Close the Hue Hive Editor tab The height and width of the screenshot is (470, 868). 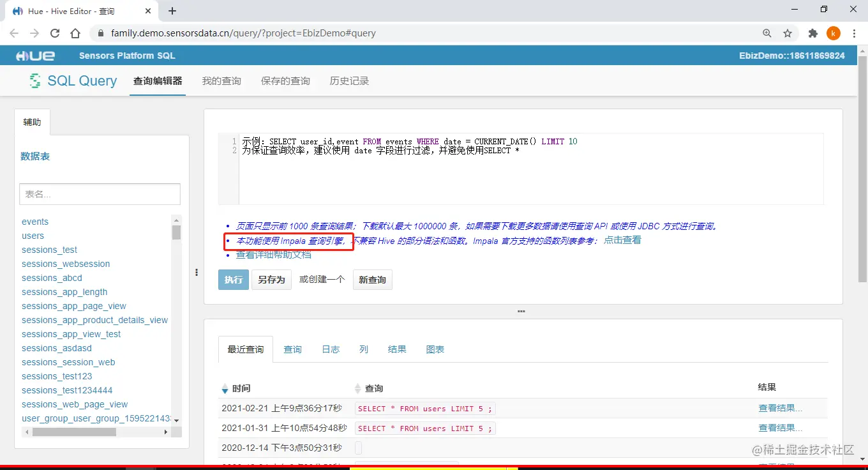point(149,11)
